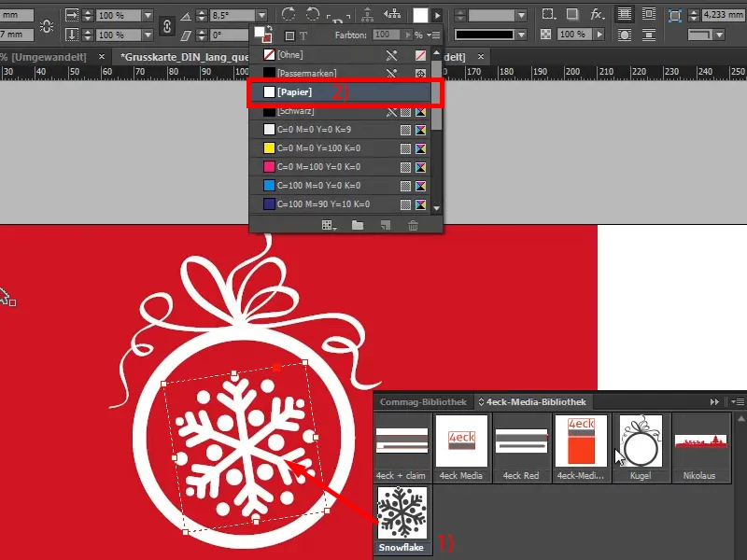Click the shear angle icon beside 0°
This screenshot has width=747, height=560.
point(186,35)
